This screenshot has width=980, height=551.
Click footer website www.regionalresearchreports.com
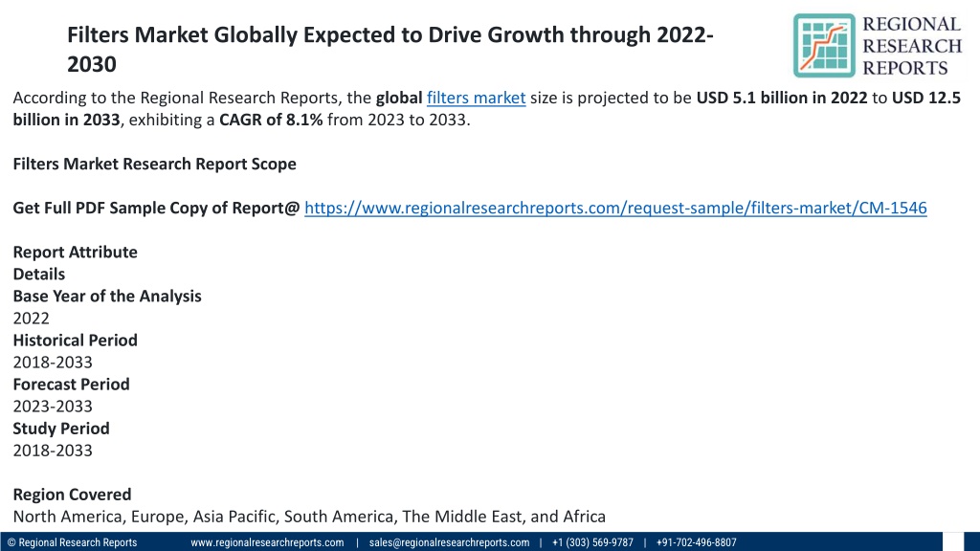[267, 543]
